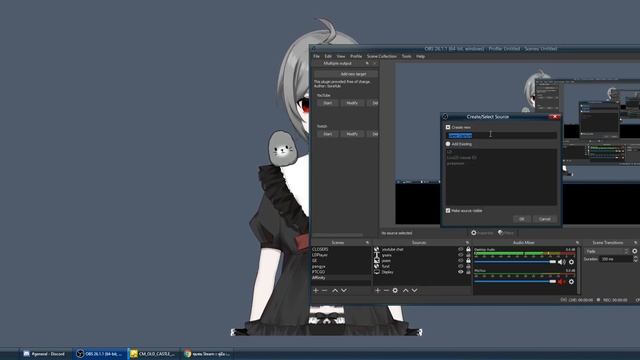640x360 pixels.
Task: Pop out the Audio Mixer dock with its header icon
Action: pos(577,243)
